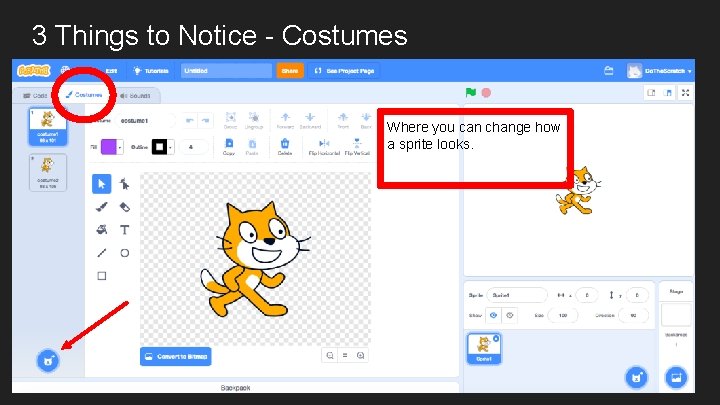Click the undo arrow
This screenshot has width=720, height=405.
[189, 121]
